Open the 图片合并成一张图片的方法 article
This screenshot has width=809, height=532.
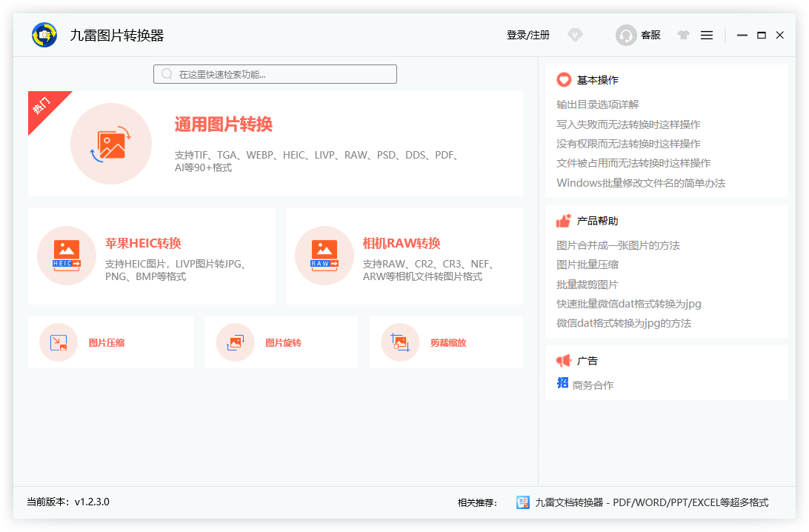click(618, 245)
